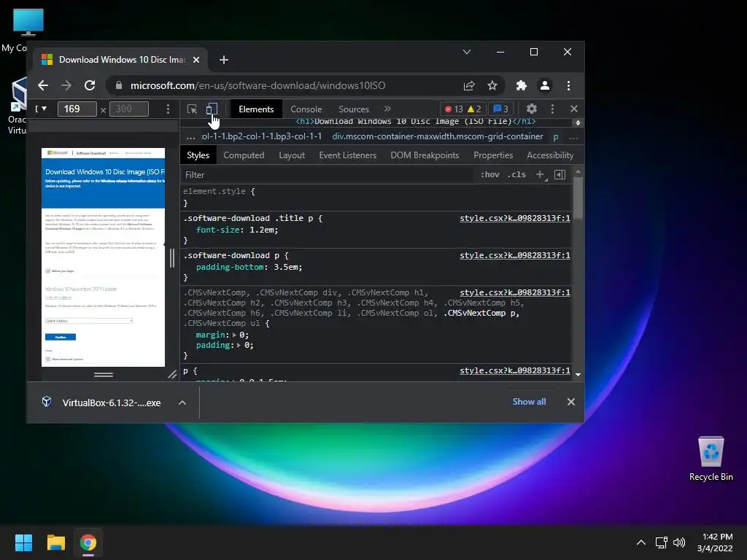Screen dimensions: 747x560
Task: Open the Event Listeners tab
Action: 348,155
